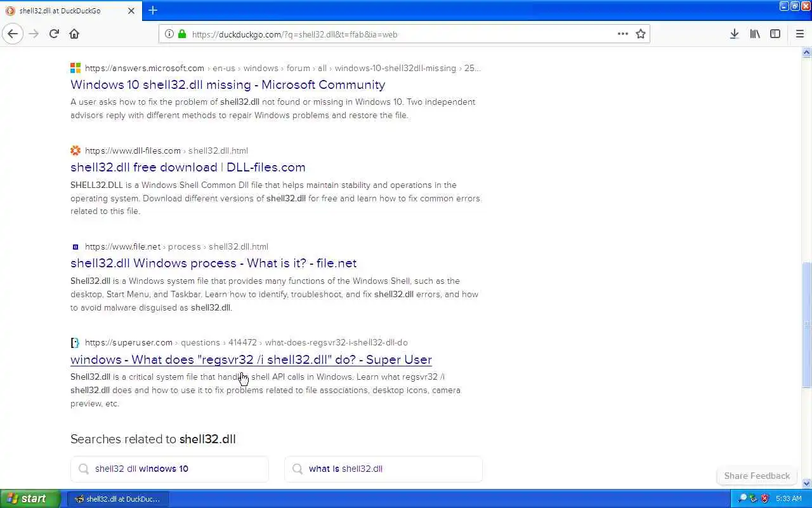
Task: Open a new tab with plus button
Action: [x=153, y=10]
